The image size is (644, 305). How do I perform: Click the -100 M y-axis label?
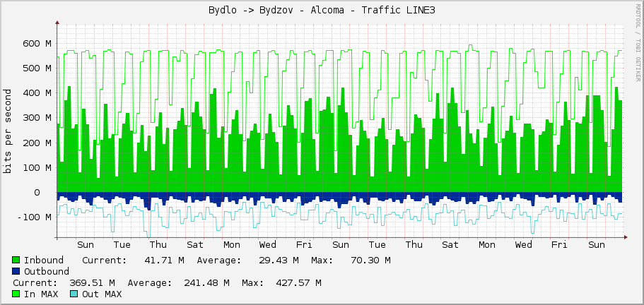pyautogui.click(x=35, y=217)
